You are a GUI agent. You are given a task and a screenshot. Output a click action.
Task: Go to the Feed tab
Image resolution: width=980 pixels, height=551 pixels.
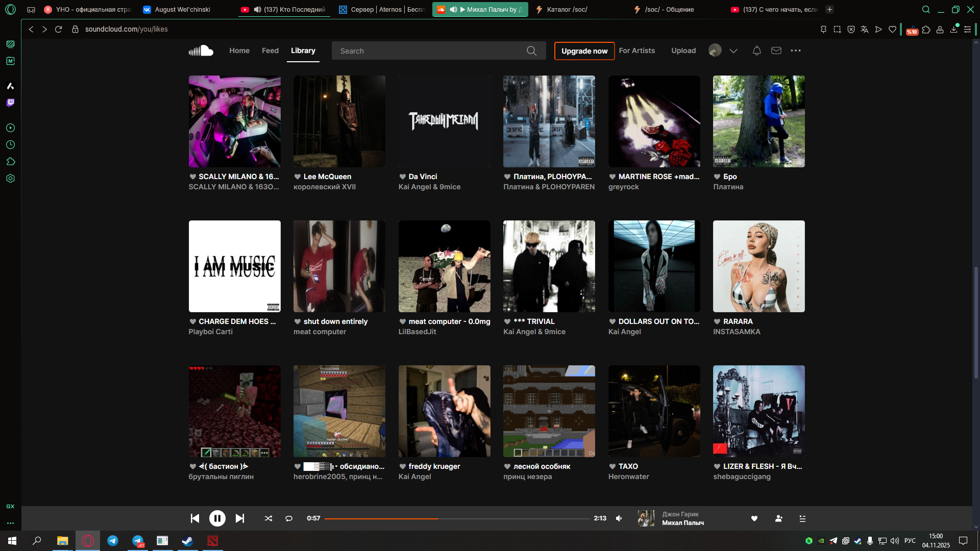tap(270, 51)
